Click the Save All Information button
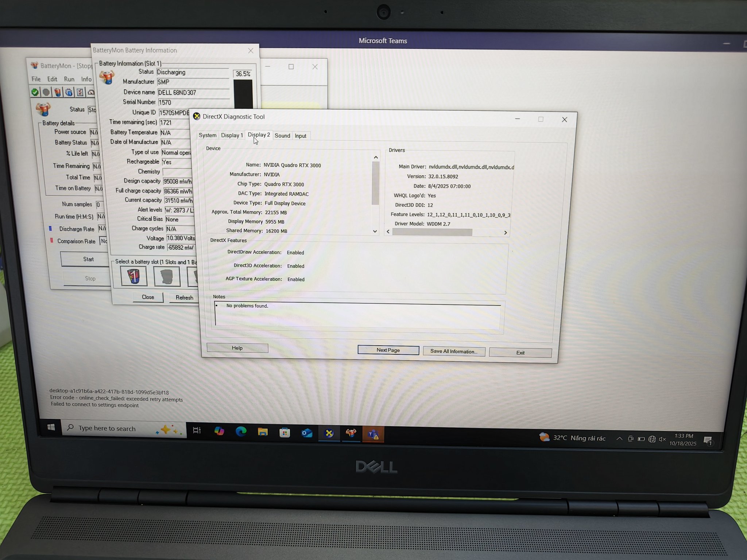Image resolution: width=747 pixels, height=560 pixels. point(454,351)
